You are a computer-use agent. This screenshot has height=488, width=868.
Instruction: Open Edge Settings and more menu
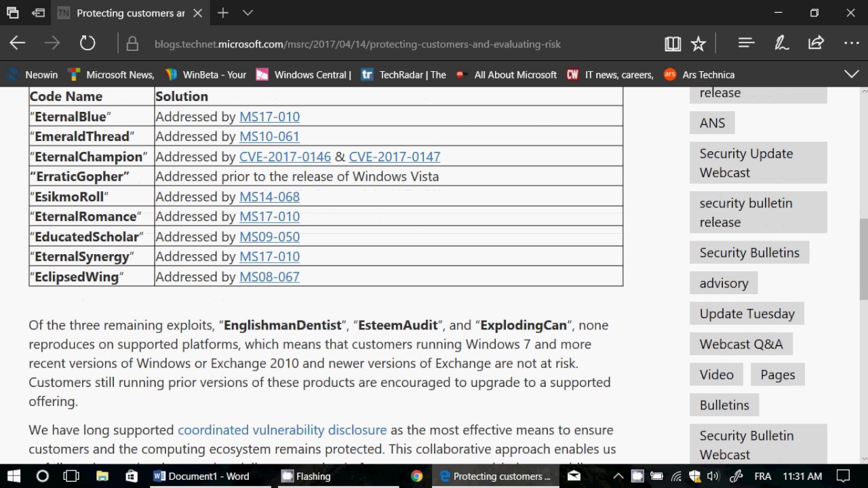point(852,43)
